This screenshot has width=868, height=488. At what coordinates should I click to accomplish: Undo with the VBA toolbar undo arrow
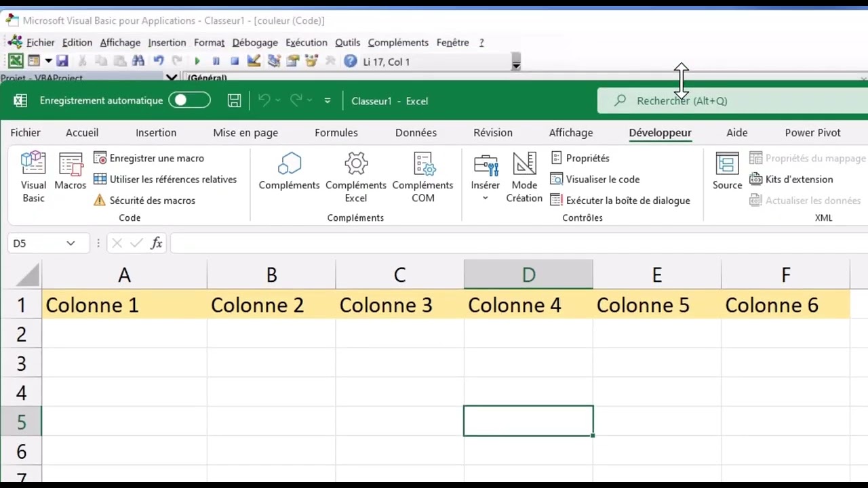coord(158,61)
